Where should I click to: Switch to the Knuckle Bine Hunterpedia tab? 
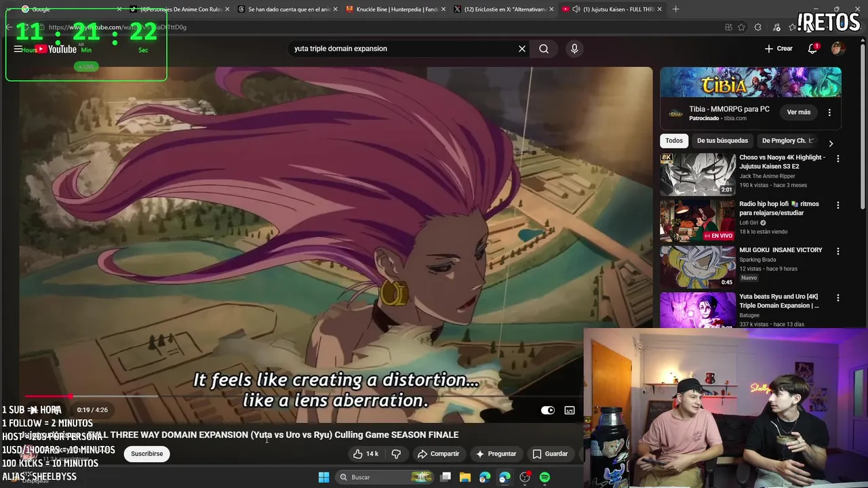tap(397, 9)
